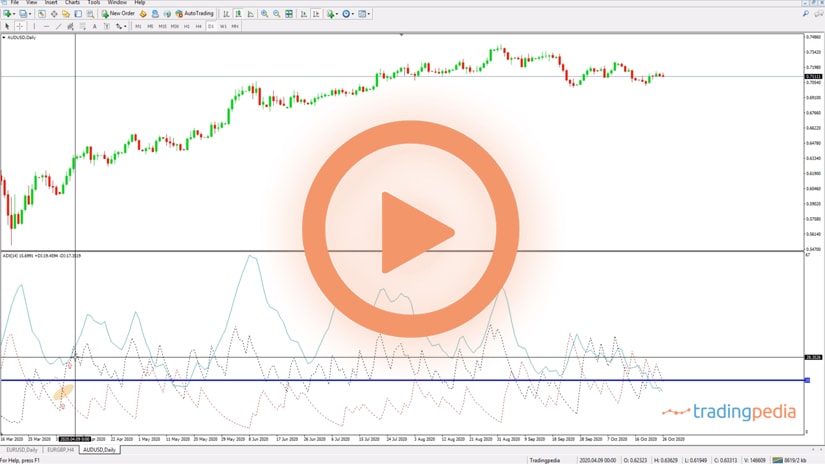Viewport: 825px width, 464px height.
Task: Open the View menu
Action: coord(32,3)
